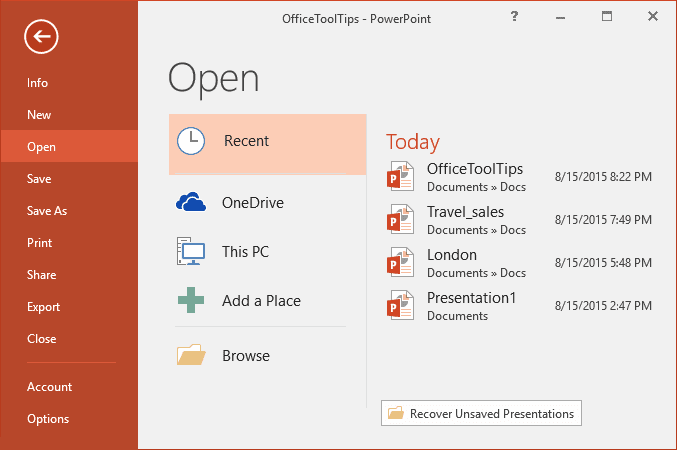677x450 pixels.
Task: Choose Close in the backstage menu
Action: pos(69,339)
